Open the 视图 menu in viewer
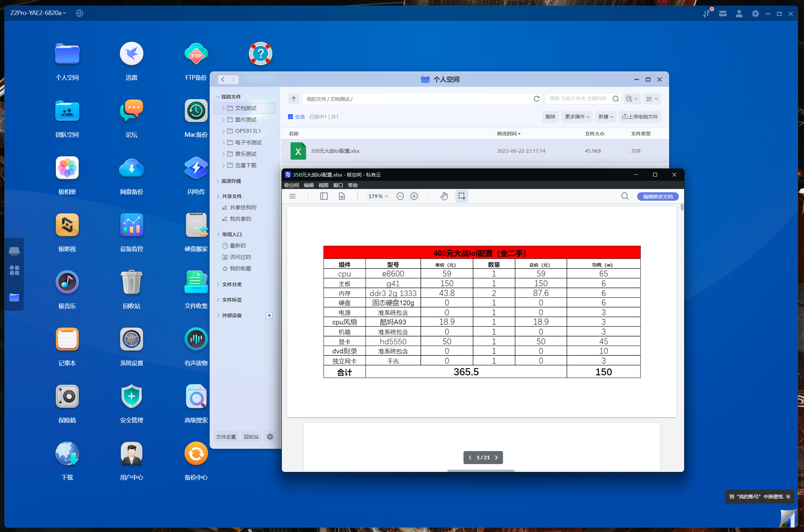 click(x=323, y=185)
